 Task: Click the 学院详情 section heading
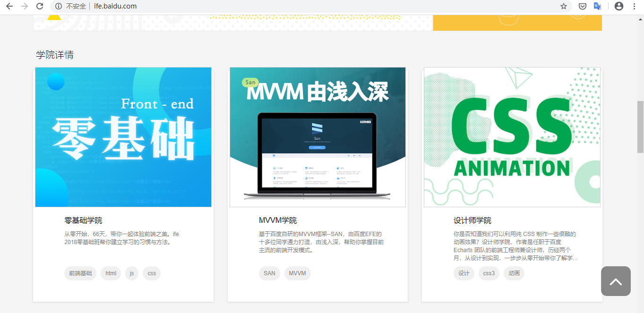pos(55,55)
